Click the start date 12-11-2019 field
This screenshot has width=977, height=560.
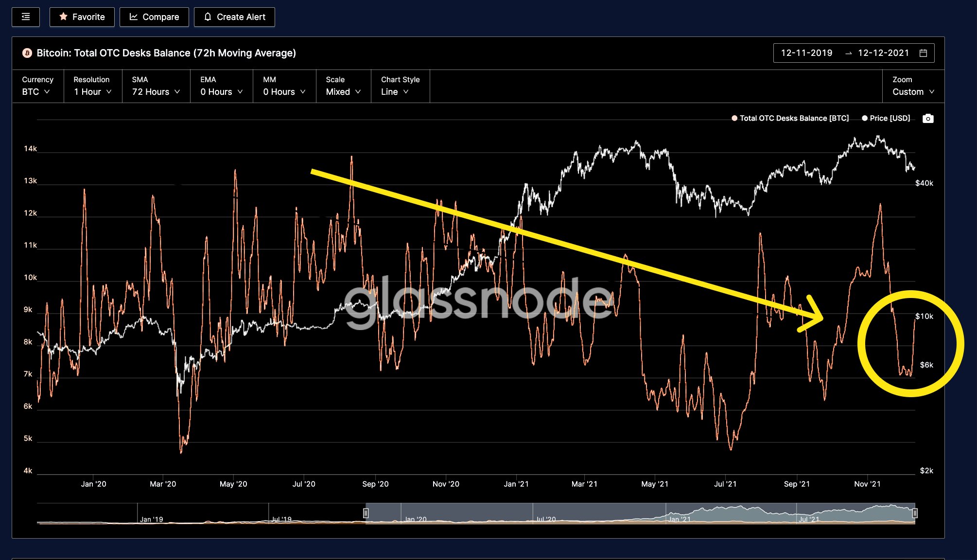(806, 53)
